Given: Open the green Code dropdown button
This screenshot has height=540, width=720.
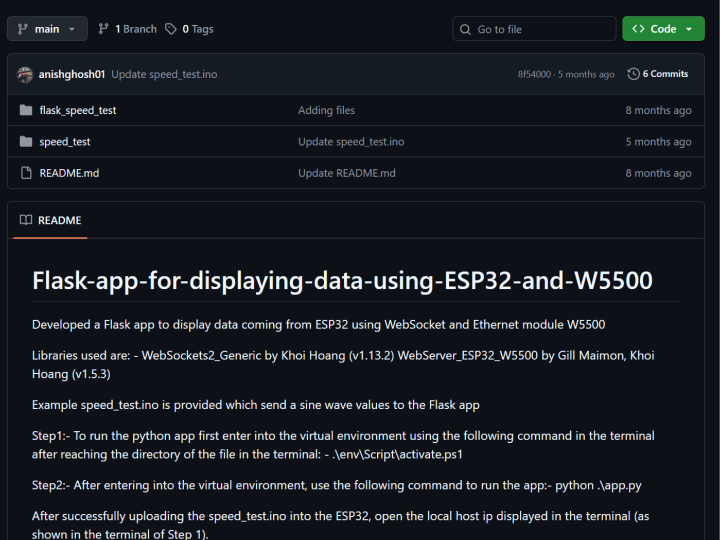Looking at the screenshot, I should click(x=663, y=29).
